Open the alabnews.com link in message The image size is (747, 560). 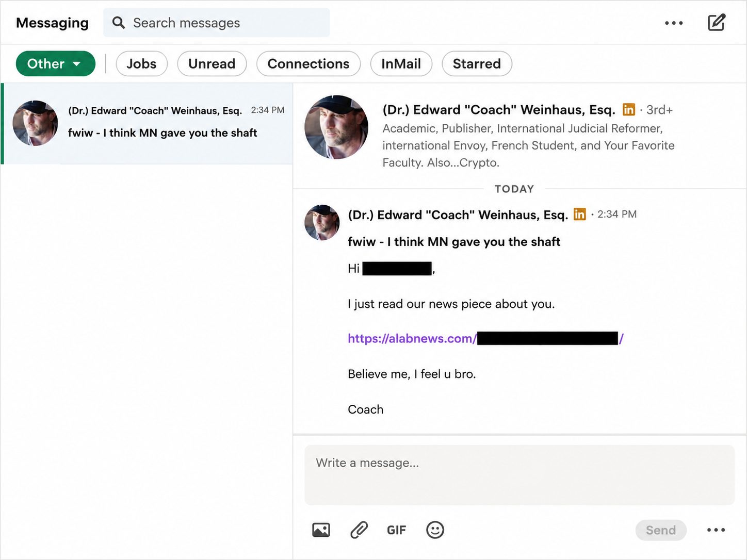485,339
